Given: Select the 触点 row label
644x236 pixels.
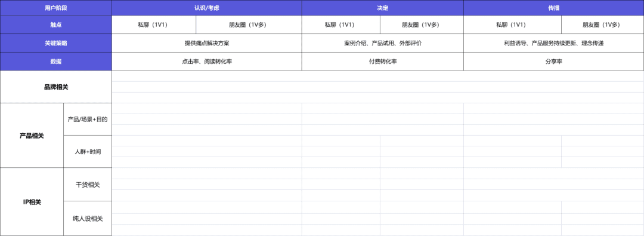Looking at the screenshot, I should coord(56,24).
